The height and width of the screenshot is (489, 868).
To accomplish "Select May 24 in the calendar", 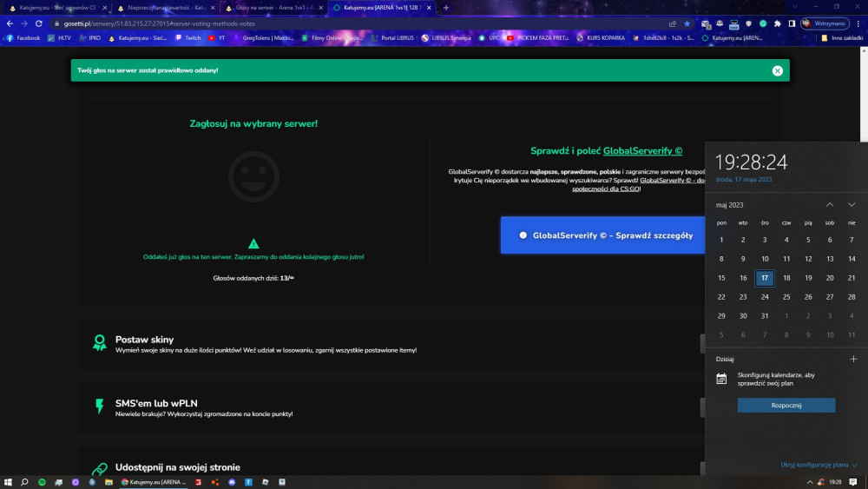I will click(x=765, y=297).
